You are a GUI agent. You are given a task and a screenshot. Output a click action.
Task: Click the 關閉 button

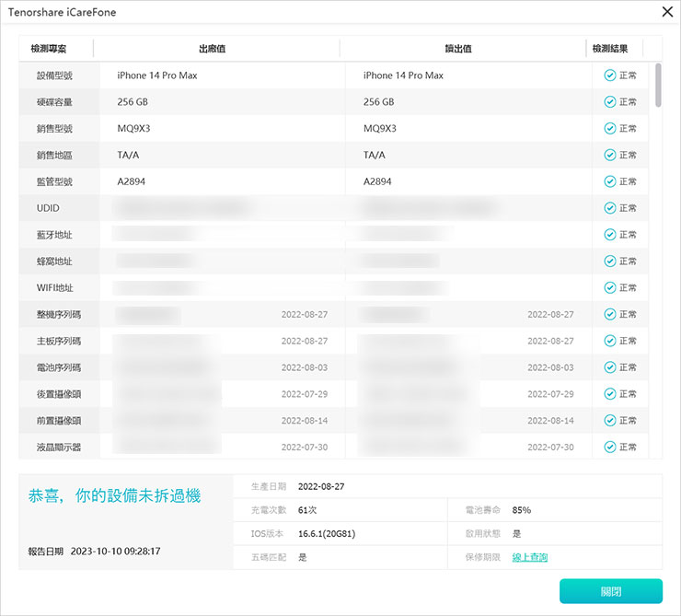tap(611, 591)
